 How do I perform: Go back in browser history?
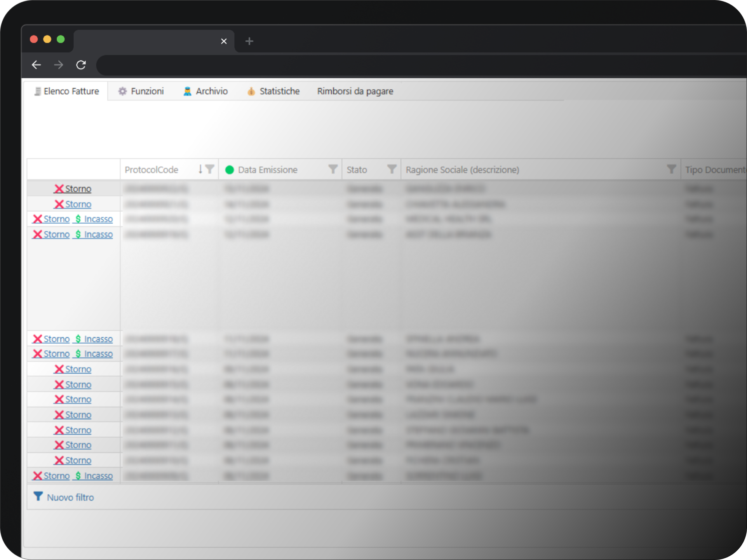click(37, 65)
